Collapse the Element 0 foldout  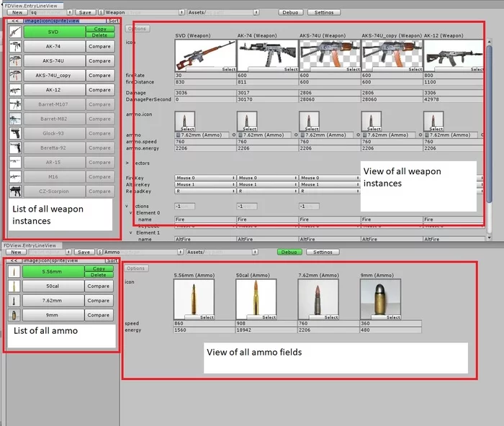pos(131,213)
